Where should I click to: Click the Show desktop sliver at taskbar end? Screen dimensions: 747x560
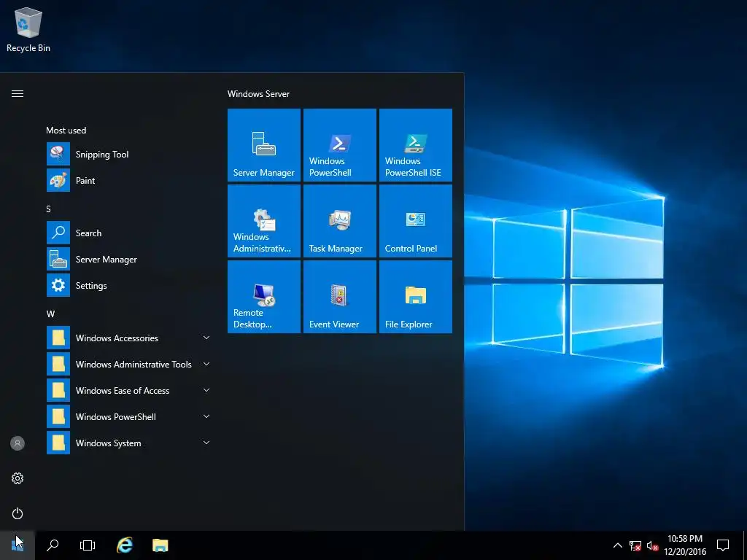(745, 545)
